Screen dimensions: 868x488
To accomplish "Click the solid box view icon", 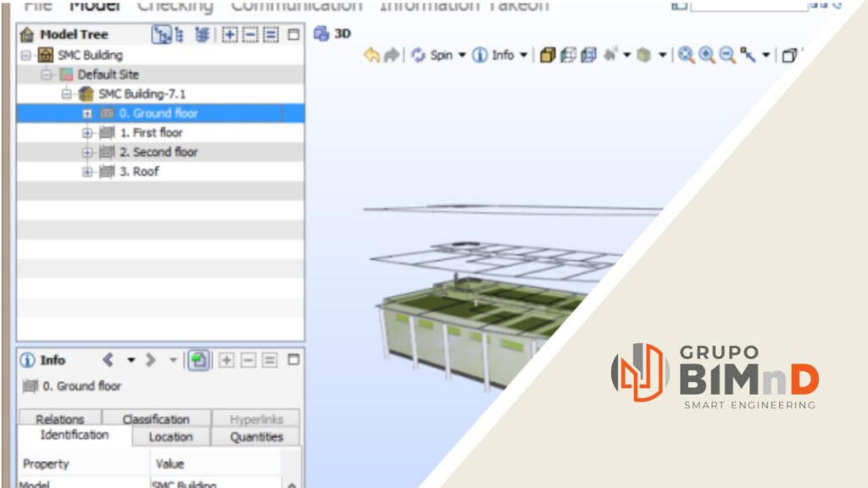I will click(x=548, y=55).
